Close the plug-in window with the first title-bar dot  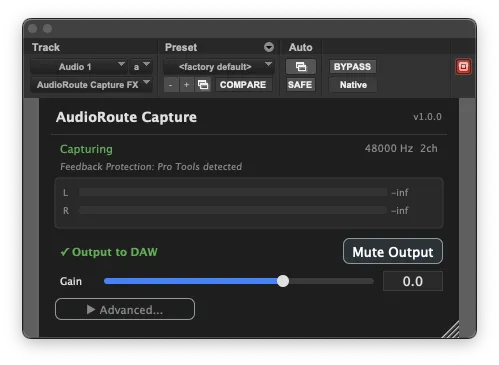[x=33, y=29]
